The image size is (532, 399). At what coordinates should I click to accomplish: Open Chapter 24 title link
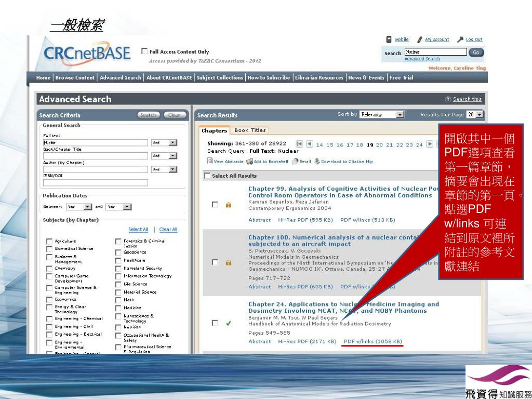(343, 308)
